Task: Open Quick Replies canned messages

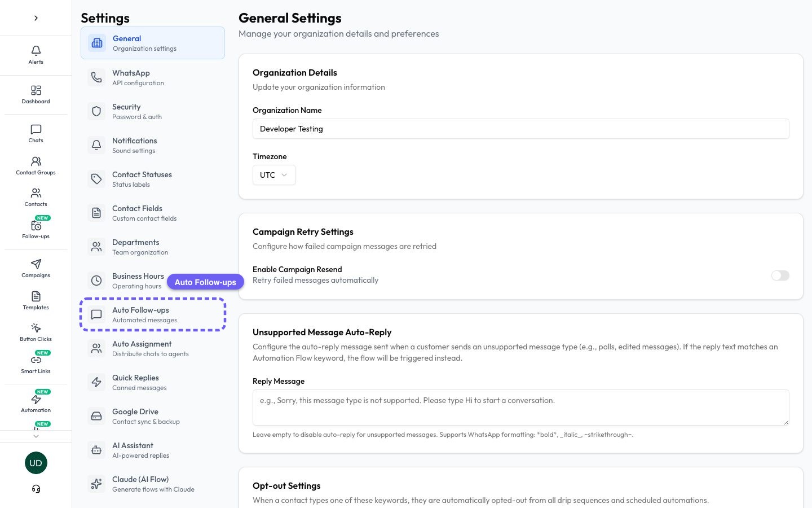Action: (x=153, y=382)
